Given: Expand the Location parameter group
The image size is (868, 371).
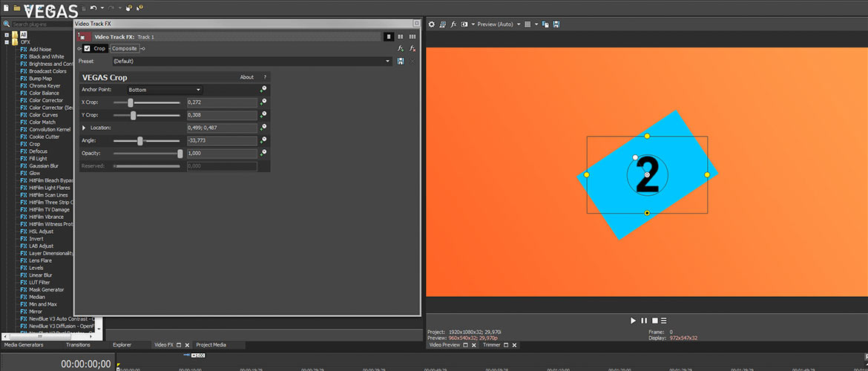Looking at the screenshot, I should click(84, 128).
